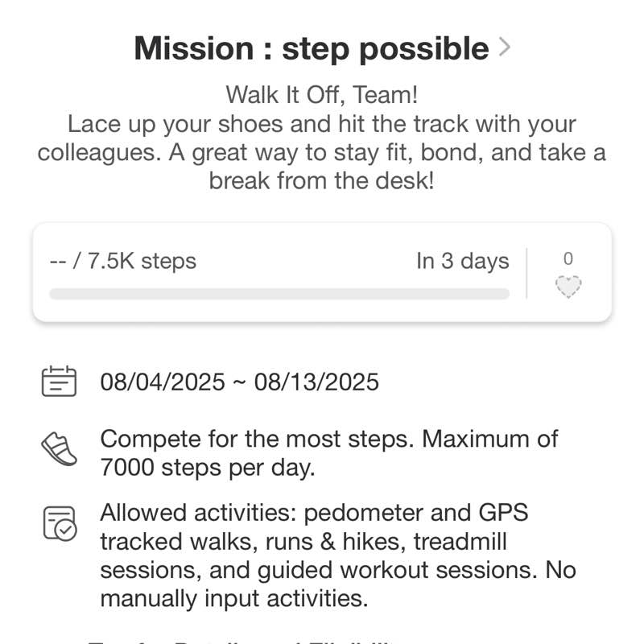
Task: Open the "Mission : step possible" title
Action: click(x=311, y=48)
